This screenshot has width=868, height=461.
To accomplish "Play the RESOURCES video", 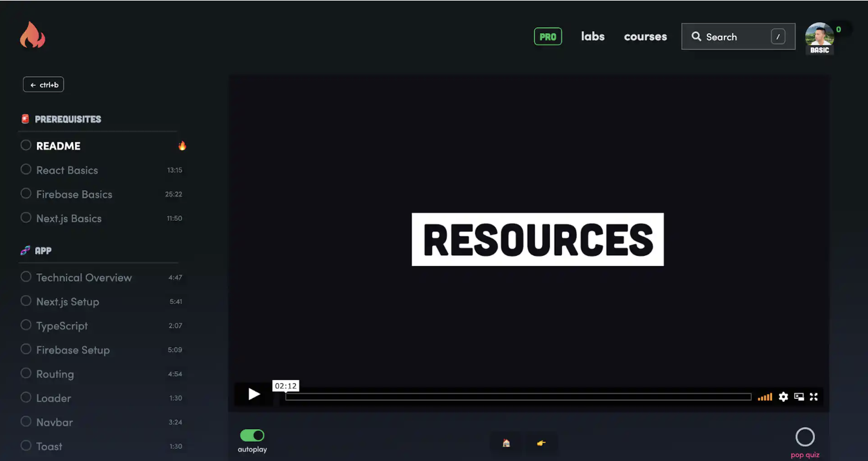I will [254, 395].
